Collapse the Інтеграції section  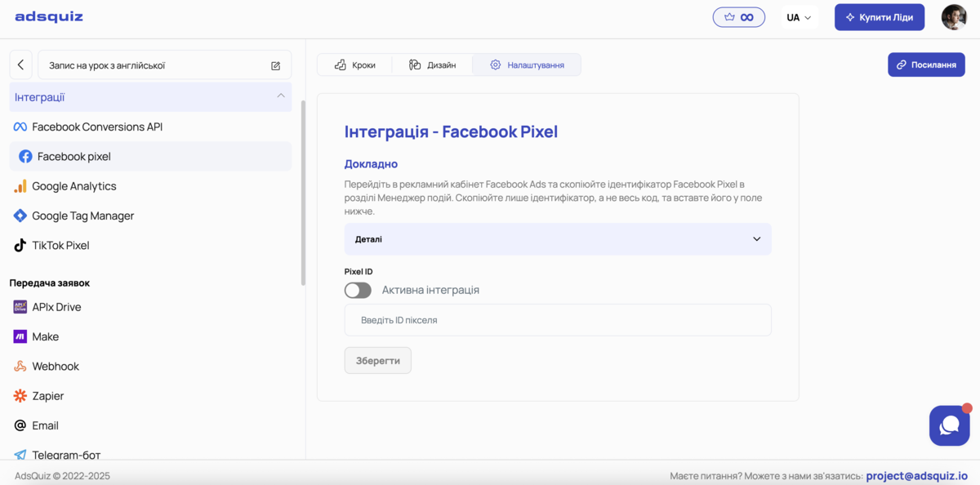click(150, 97)
